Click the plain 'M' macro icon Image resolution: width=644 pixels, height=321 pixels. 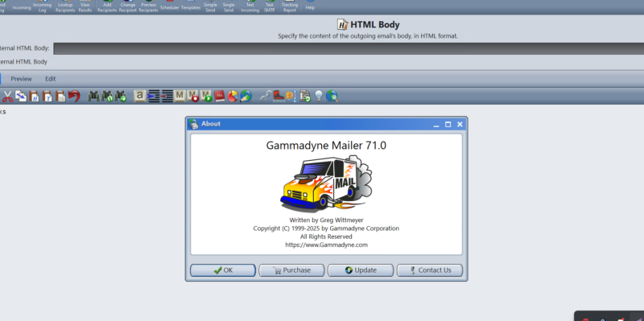[180, 97]
